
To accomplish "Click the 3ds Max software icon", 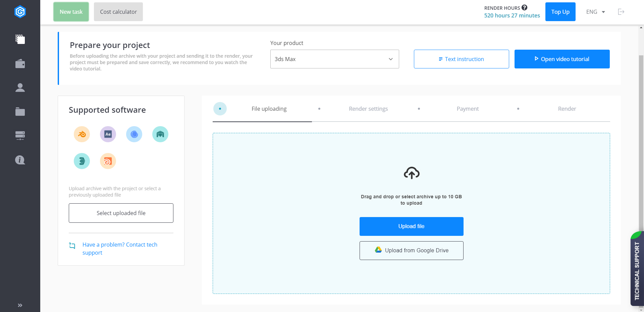I will (x=82, y=161).
